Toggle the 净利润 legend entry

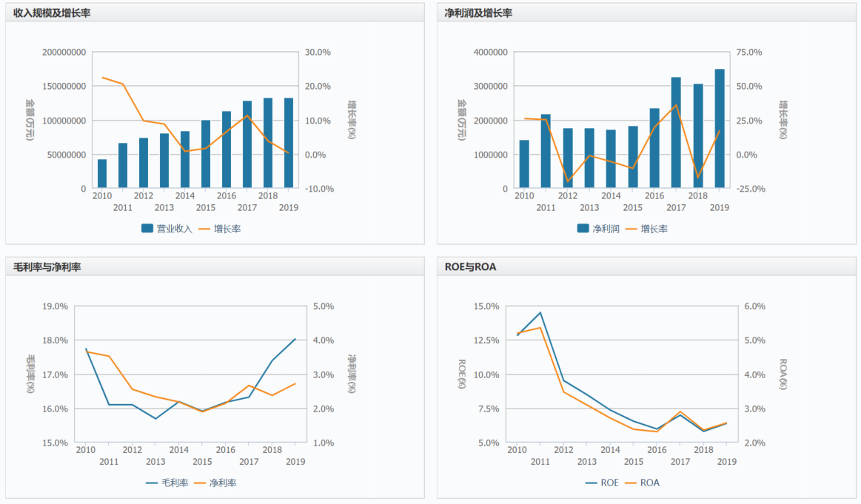pyautogui.click(x=599, y=229)
